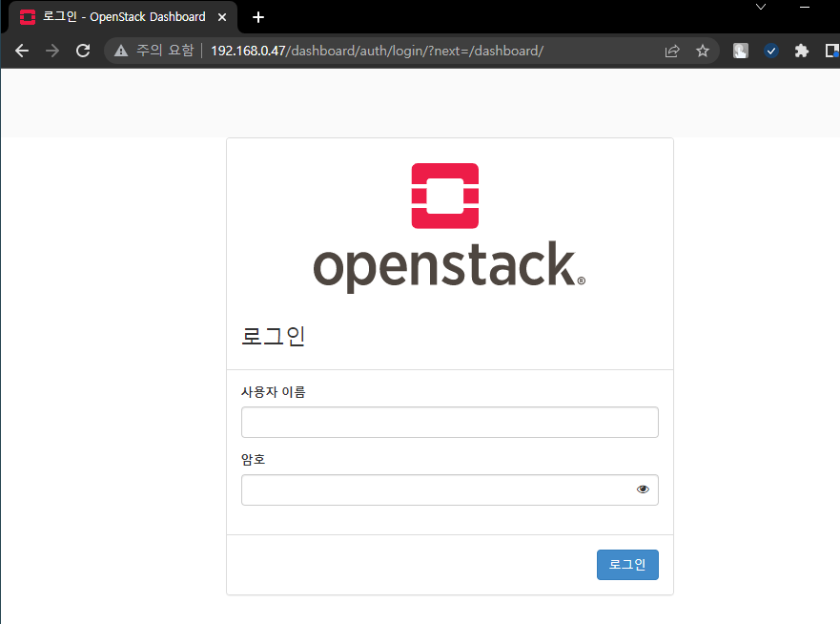
Task: Click the browser forward arrow
Action: tap(52, 51)
